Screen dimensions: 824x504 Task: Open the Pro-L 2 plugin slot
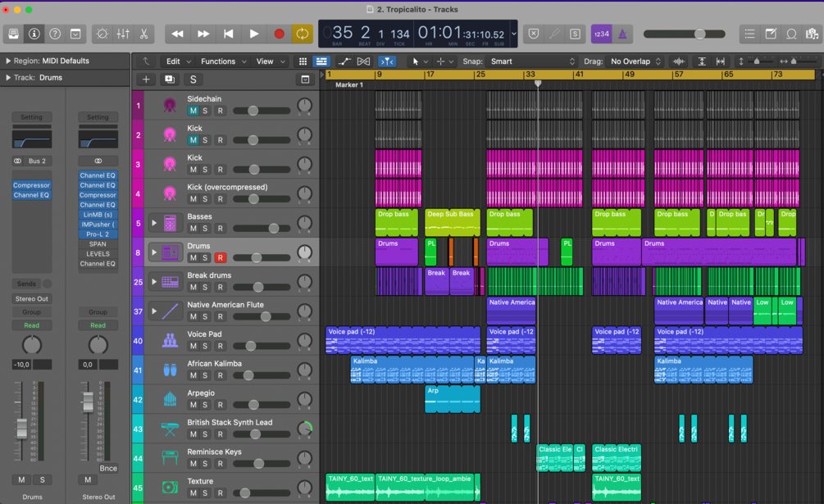pos(98,234)
